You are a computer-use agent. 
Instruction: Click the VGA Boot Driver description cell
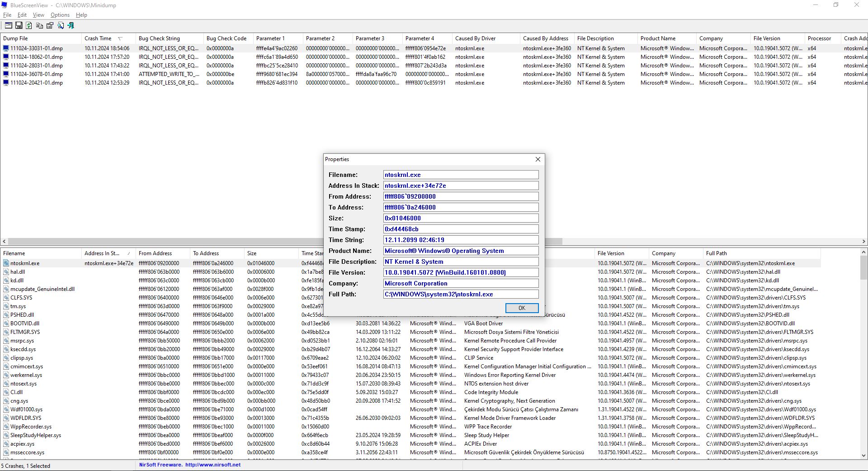(x=483, y=324)
